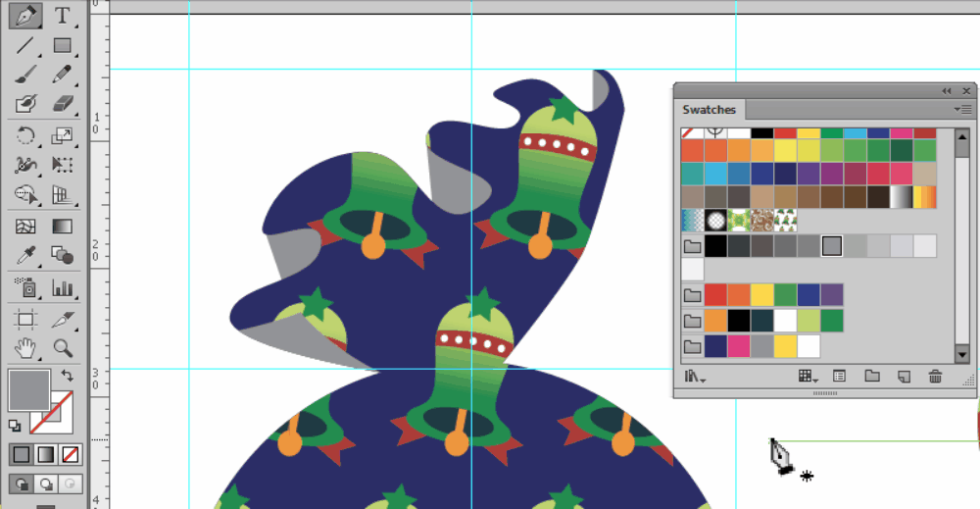Delete the selected swatch
The height and width of the screenshot is (509, 980).
935,377
